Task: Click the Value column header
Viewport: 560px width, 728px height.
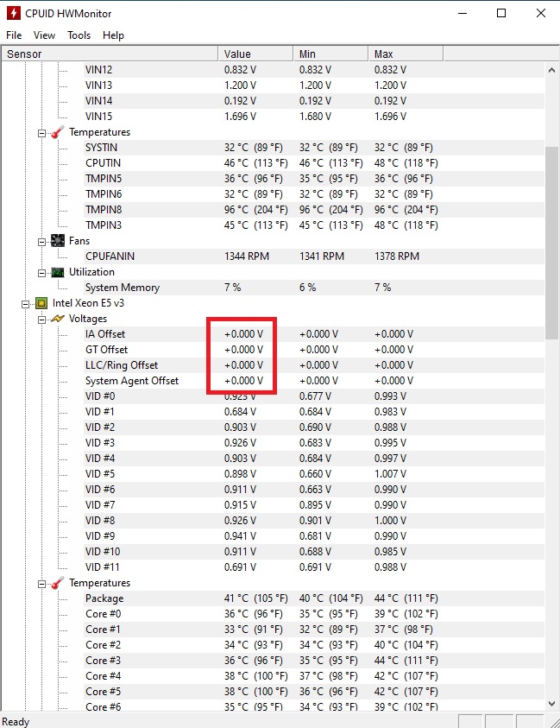Action: click(255, 54)
